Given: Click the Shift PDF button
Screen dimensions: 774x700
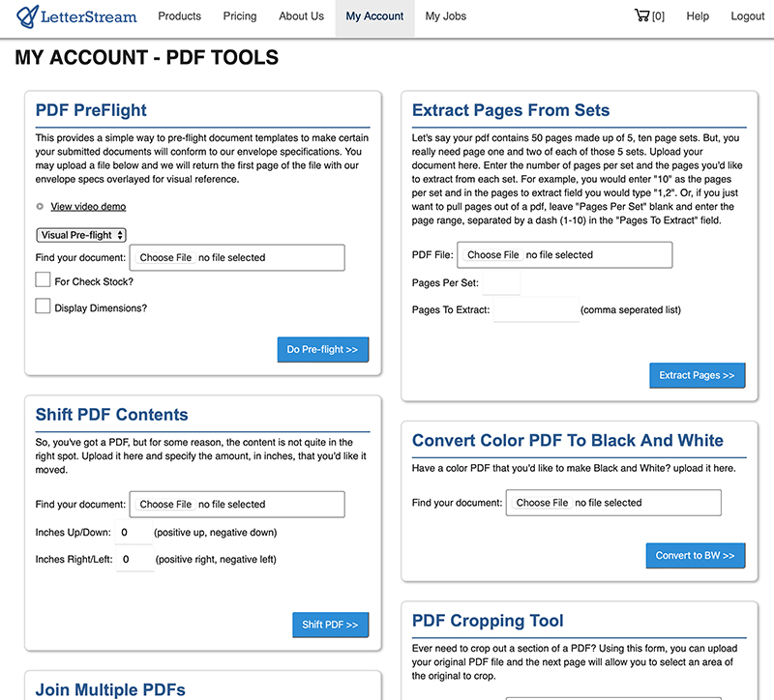Looking at the screenshot, I should tap(330, 626).
